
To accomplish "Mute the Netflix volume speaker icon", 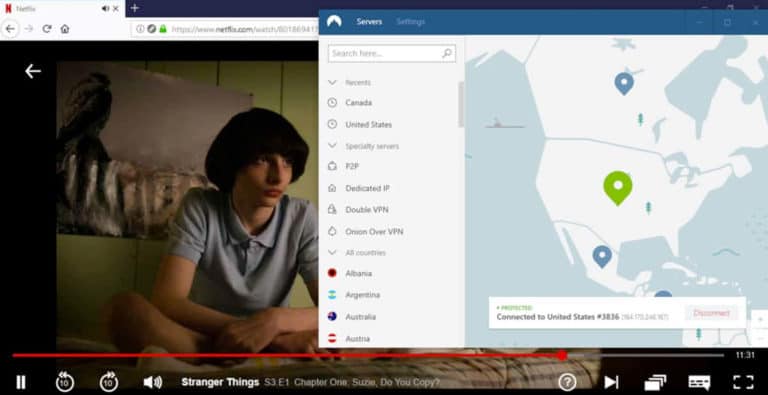I will pos(152,382).
